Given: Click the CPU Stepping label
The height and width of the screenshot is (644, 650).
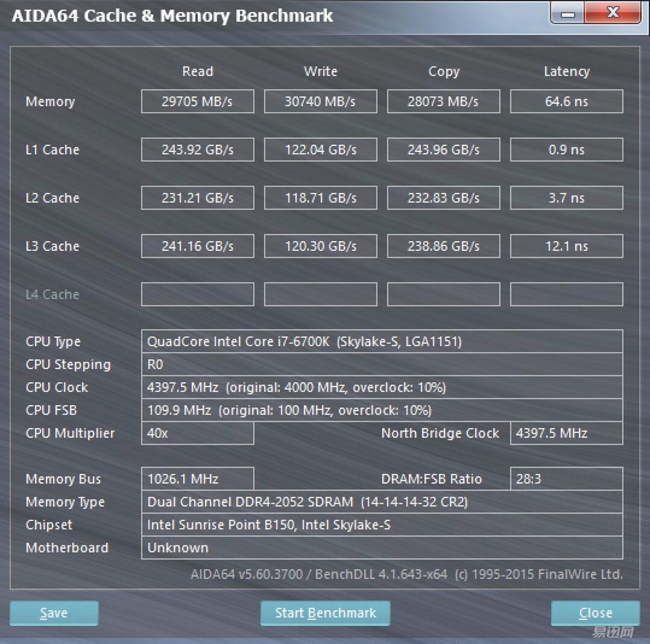Looking at the screenshot, I should pos(68,365).
